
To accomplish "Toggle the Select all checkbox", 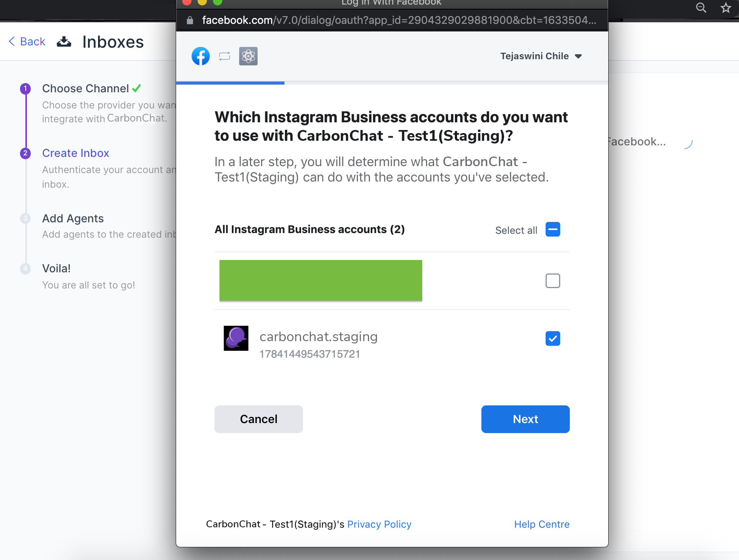I will (553, 230).
